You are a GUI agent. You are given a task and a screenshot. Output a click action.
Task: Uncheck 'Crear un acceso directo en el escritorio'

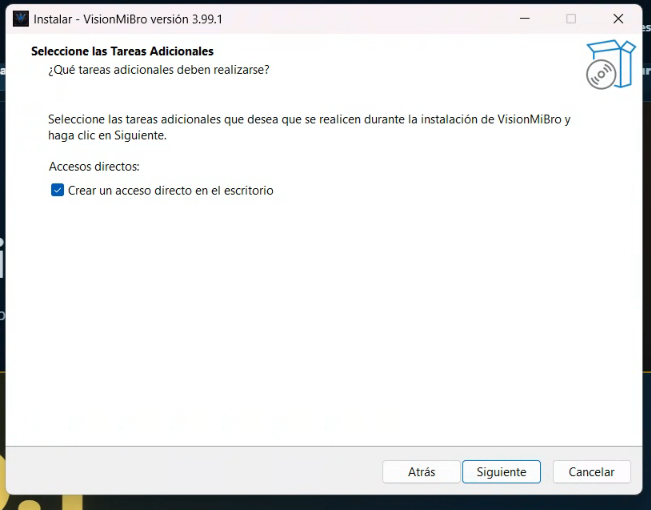point(57,190)
